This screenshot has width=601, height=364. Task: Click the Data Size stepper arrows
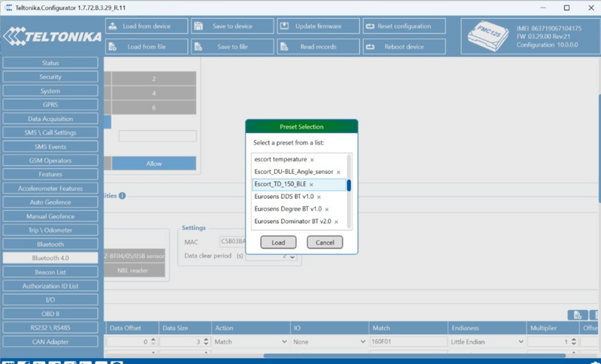[206, 341]
